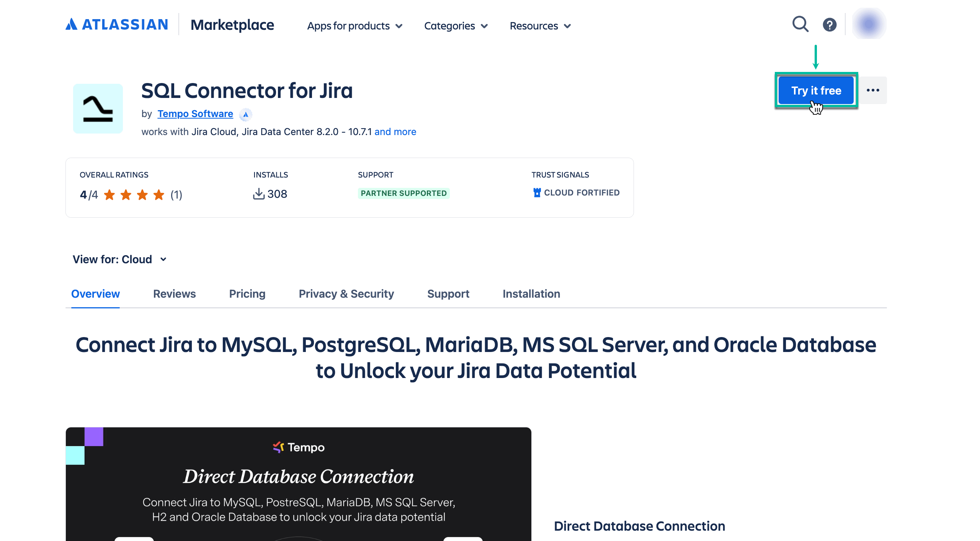
Task: Click the help question mark icon
Action: coord(829,24)
